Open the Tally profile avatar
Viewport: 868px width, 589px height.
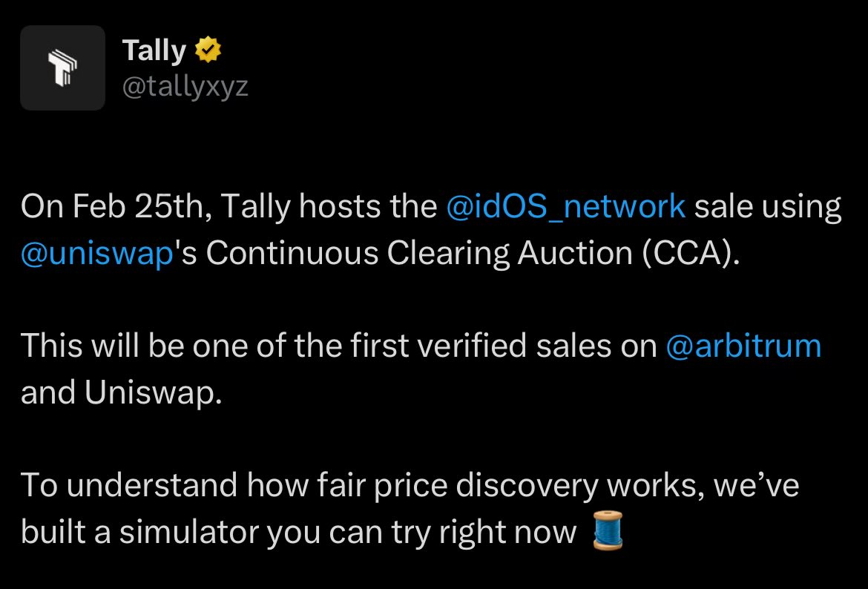tap(62, 68)
